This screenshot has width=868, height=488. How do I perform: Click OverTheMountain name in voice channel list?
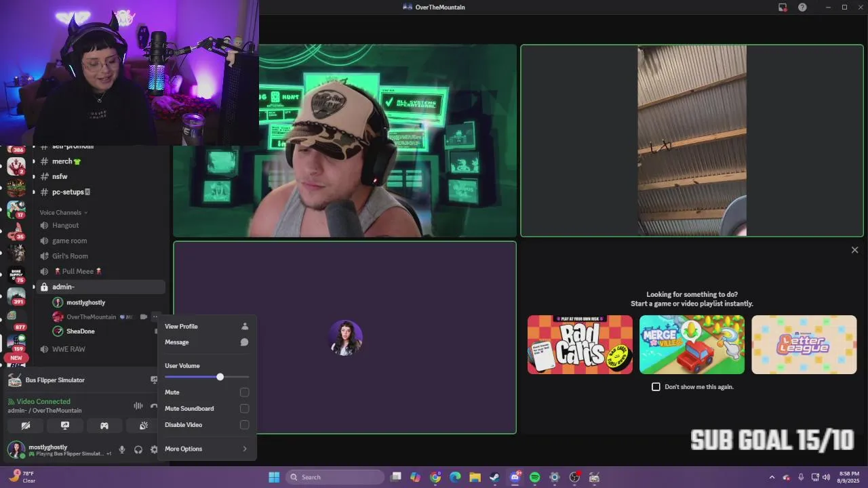[91, 317]
